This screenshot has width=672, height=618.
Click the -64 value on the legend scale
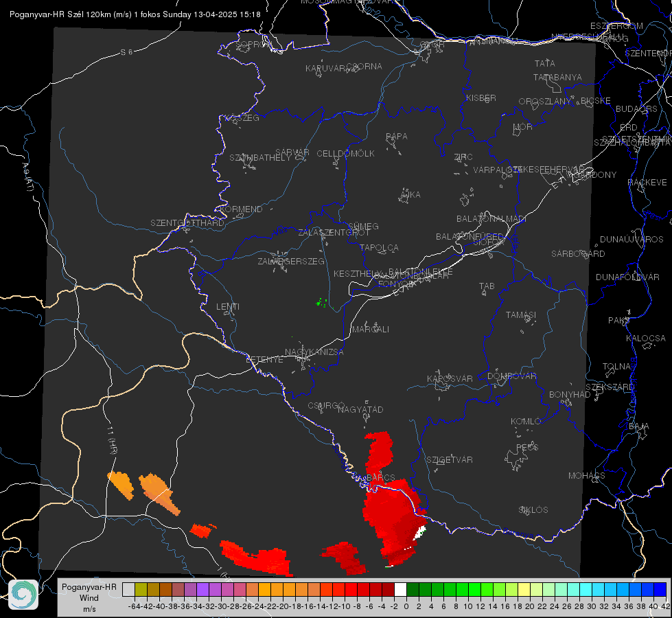[134, 606]
